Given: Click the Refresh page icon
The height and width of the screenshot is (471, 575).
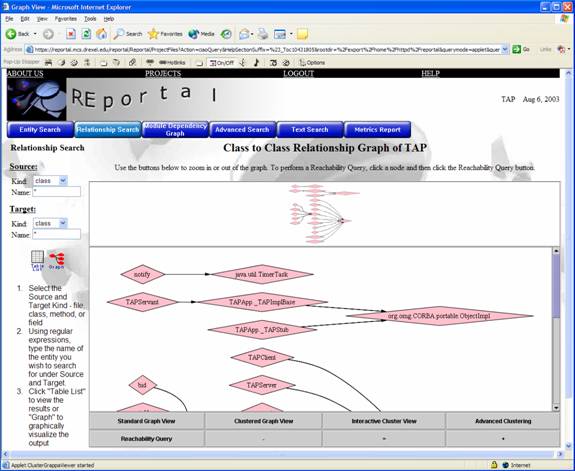Looking at the screenshot, I should [86, 34].
